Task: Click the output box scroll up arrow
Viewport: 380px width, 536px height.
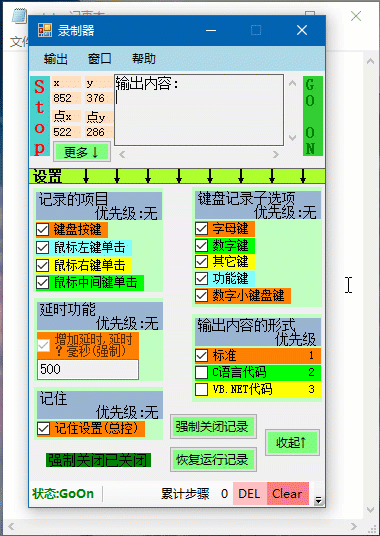Action: coord(293,83)
